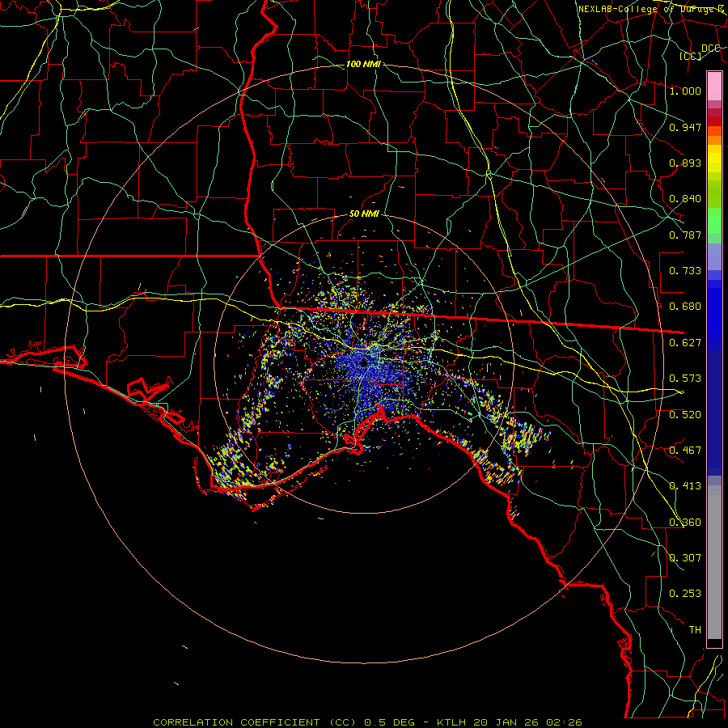Click the 0.627 scale value
Image resolution: width=728 pixels, height=728 pixels.
(685, 343)
